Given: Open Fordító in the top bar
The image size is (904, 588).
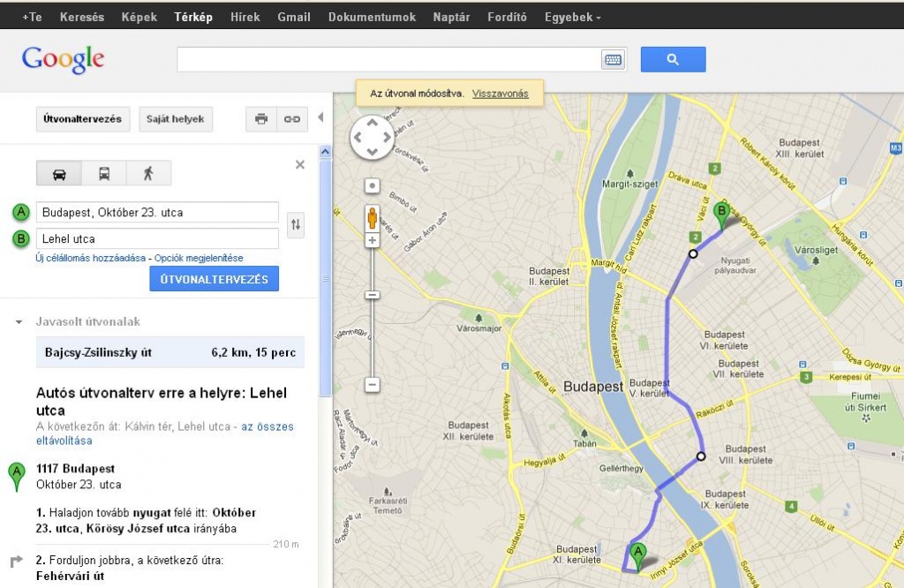Looking at the screenshot, I should pyautogui.click(x=507, y=18).
